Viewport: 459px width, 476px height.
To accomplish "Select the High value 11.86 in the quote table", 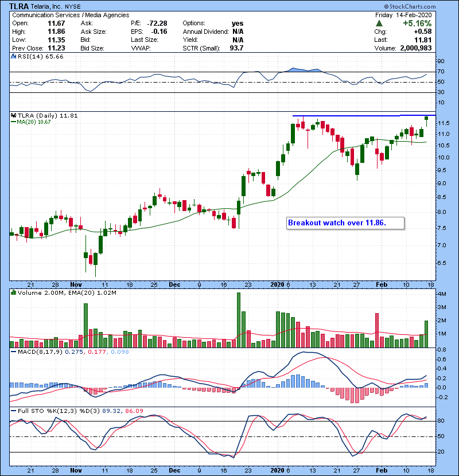I will click(56, 32).
